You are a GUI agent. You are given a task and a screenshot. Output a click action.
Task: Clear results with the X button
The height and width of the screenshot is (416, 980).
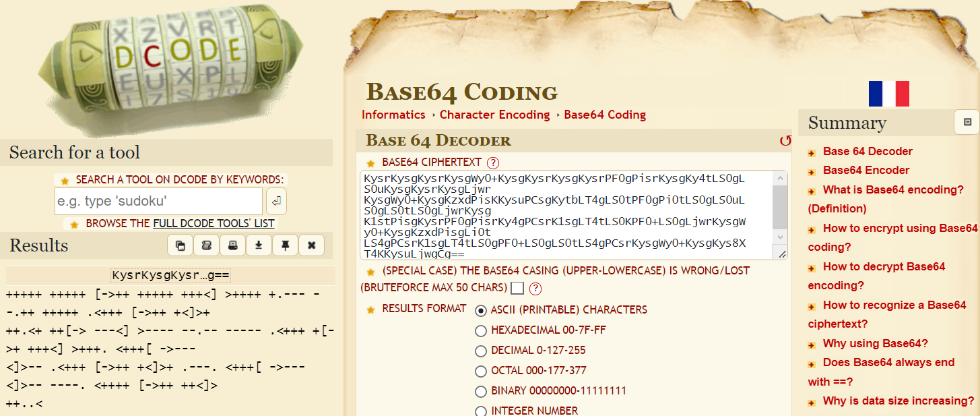(x=311, y=245)
